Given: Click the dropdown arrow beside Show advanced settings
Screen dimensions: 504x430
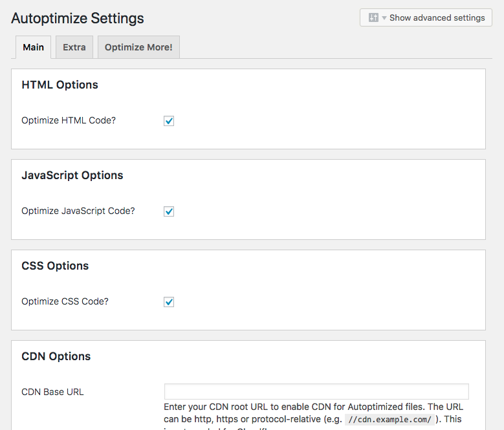Looking at the screenshot, I should [x=384, y=18].
